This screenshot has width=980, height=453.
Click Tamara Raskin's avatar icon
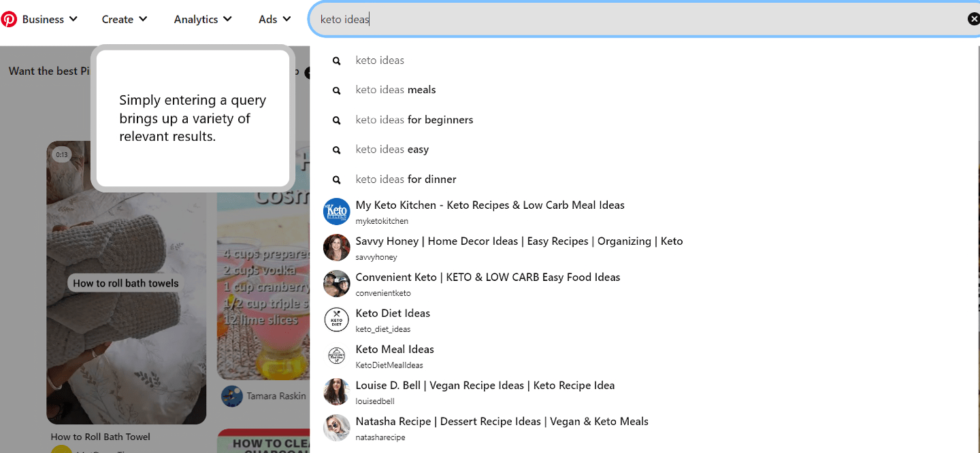tap(232, 397)
